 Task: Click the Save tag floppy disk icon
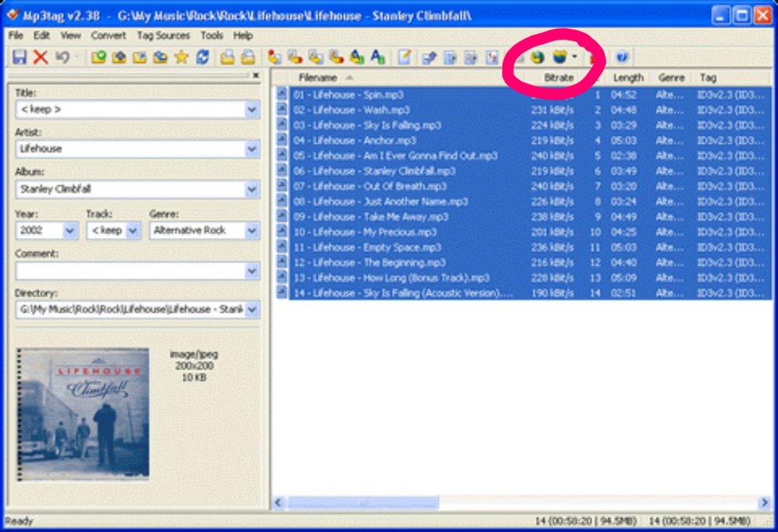19,57
